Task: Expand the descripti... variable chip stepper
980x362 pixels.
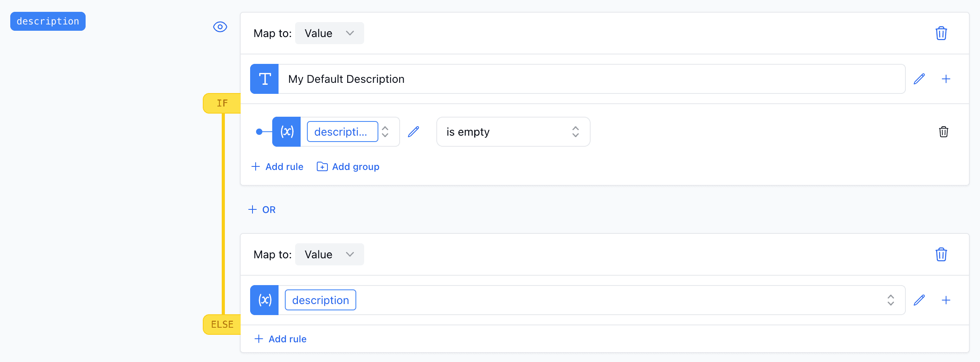Action: 384,131
